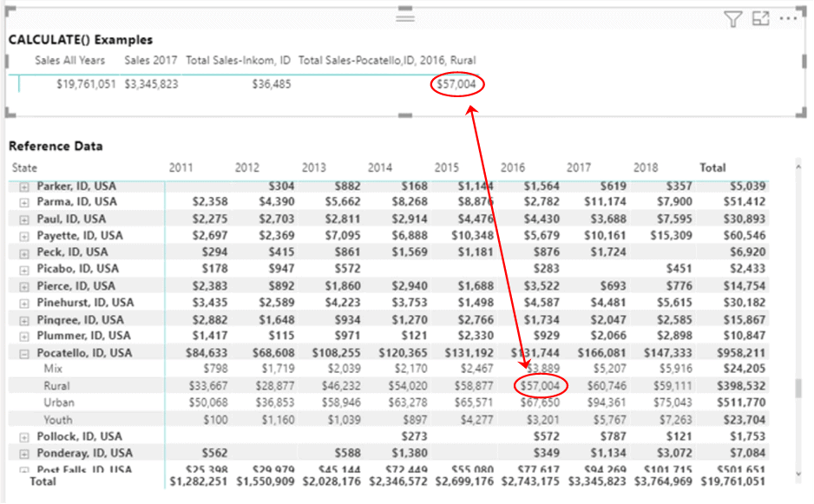Viewport: 814px width, 504px height.
Task: Expand the Pingree, ID, USA row
Action: point(24,321)
